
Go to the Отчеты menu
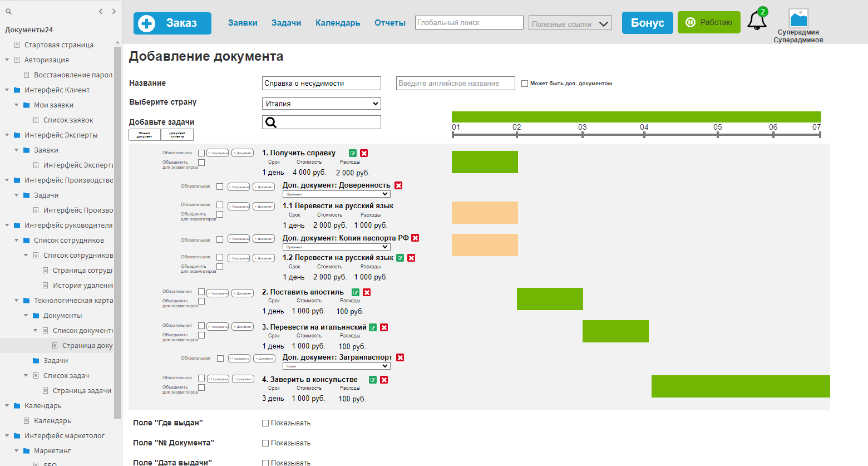click(390, 23)
